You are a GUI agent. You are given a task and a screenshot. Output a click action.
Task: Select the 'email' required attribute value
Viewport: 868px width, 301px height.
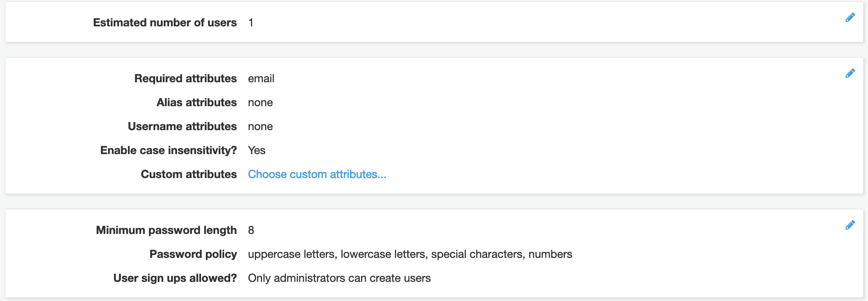click(261, 79)
